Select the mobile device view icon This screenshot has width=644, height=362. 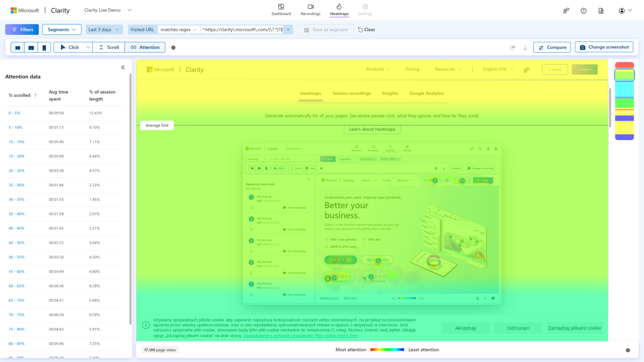click(44, 48)
